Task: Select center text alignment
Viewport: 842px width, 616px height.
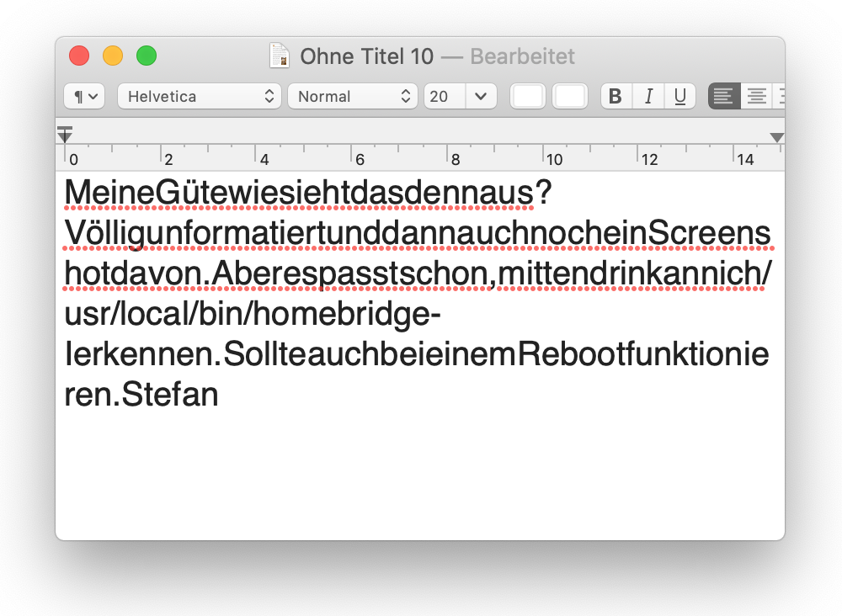Action: pos(757,97)
